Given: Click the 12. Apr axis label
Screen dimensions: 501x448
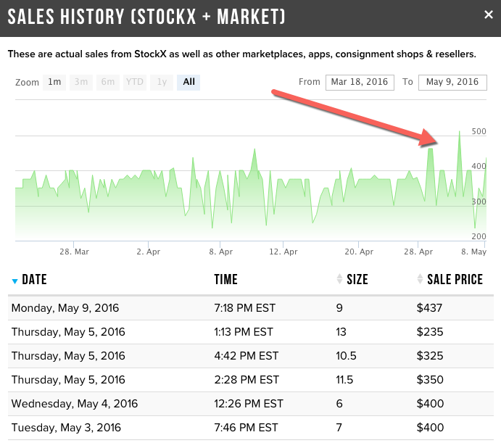Looking at the screenshot, I should [283, 252].
